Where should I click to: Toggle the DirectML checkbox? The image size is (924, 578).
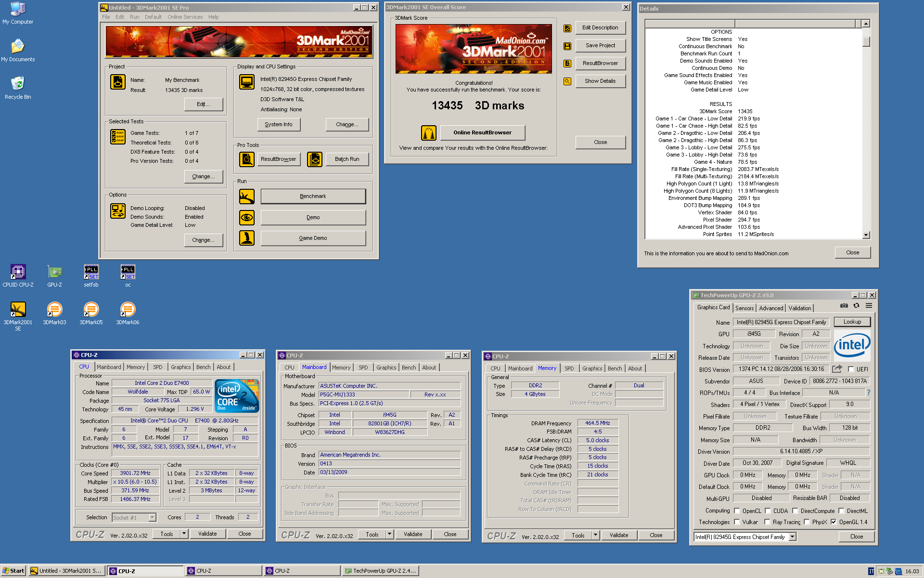841,511
